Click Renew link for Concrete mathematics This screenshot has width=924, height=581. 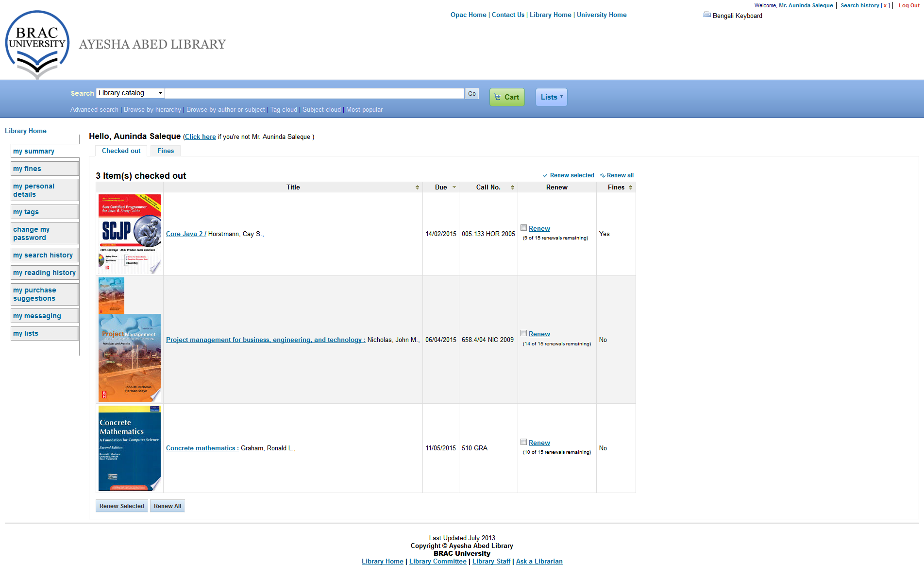pos(539,443)
